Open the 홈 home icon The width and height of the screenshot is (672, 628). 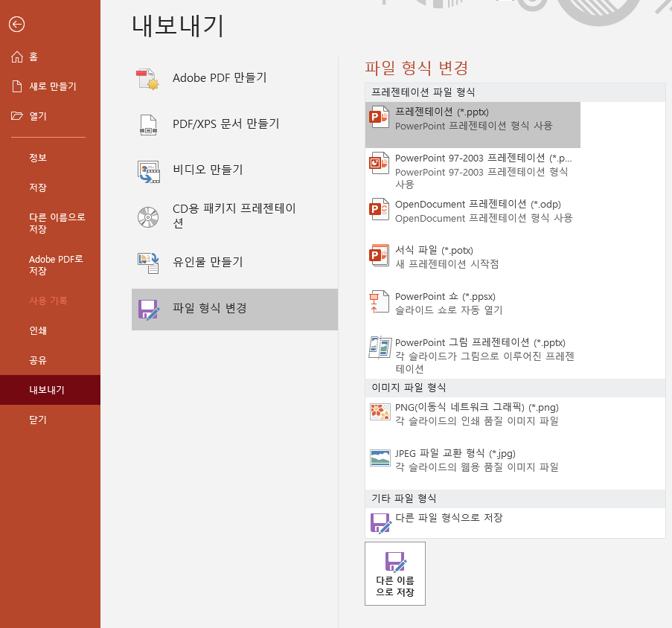pyautogui.click(x=17, y=57)
